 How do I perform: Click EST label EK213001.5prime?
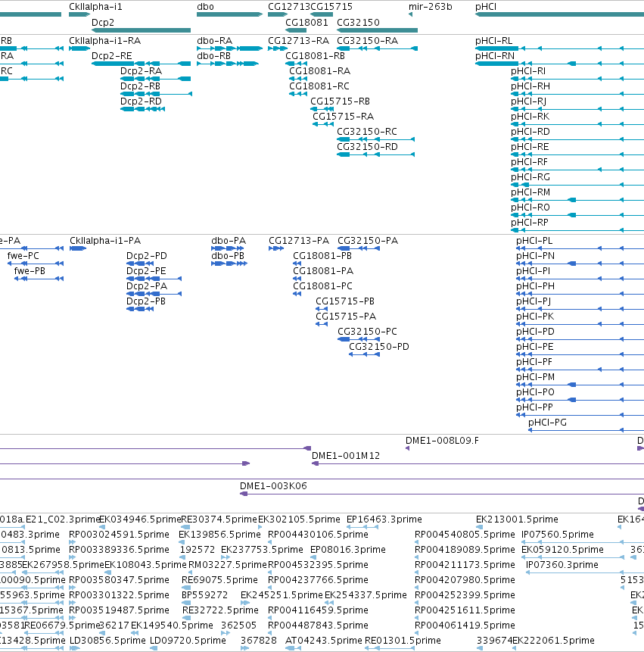(x=517, y=519)
